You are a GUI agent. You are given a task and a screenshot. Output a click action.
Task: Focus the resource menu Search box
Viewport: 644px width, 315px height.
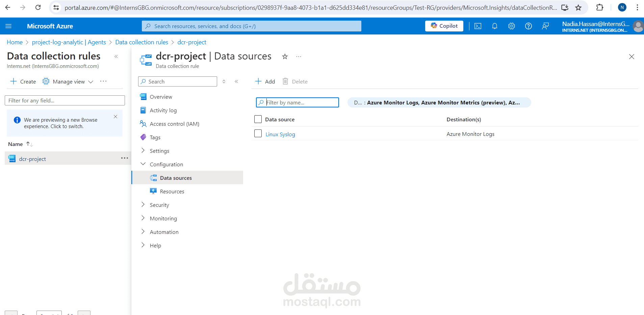tap(178, 81)
